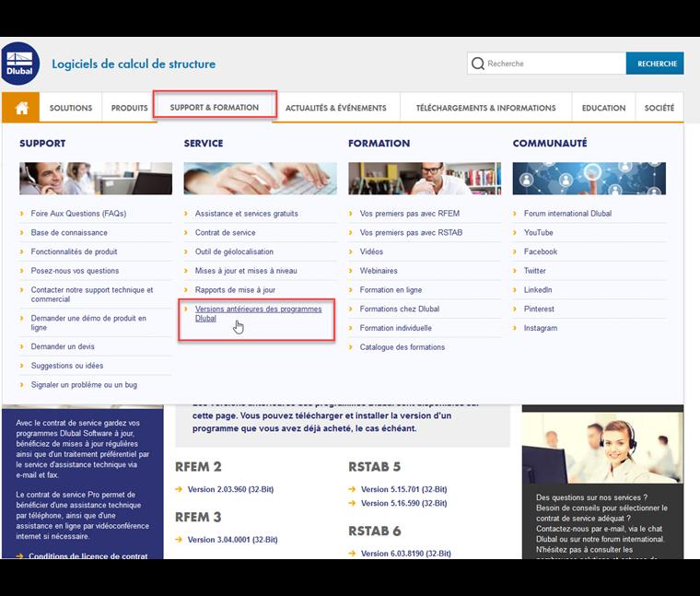Open Catalogue des formations

[402, 347]
